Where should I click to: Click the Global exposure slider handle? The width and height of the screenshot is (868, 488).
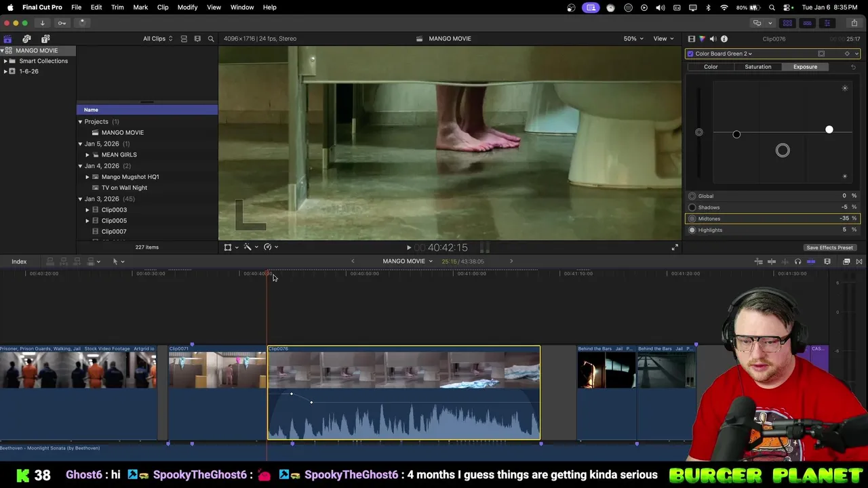[x=699, y=132]
